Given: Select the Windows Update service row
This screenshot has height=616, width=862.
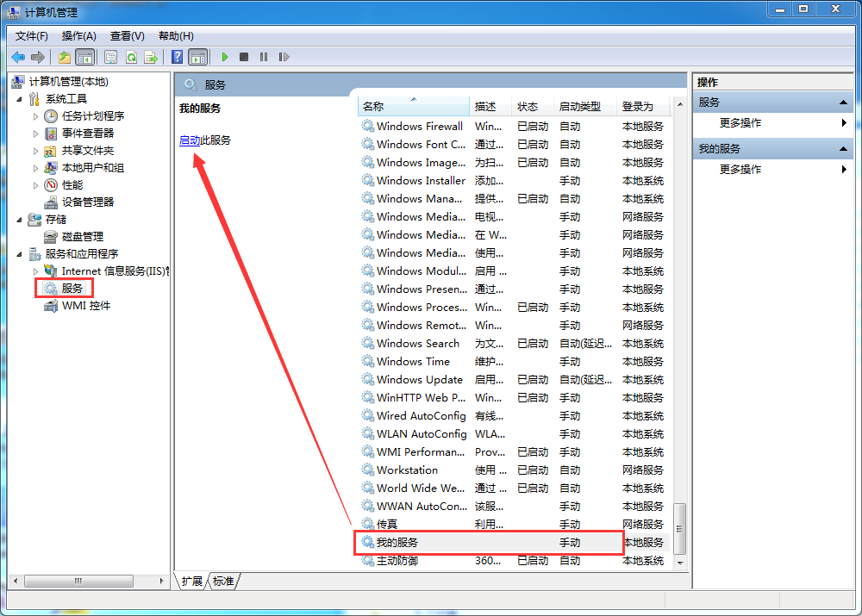Looking at the screenshot, I should pos(514,380).
